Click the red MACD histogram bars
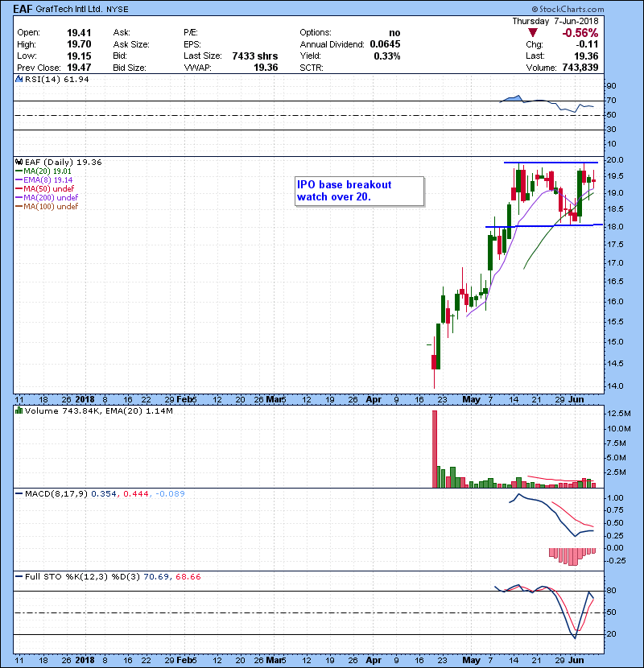The width and height of the screenshot is (644, 668). click(x=572, y=555)
